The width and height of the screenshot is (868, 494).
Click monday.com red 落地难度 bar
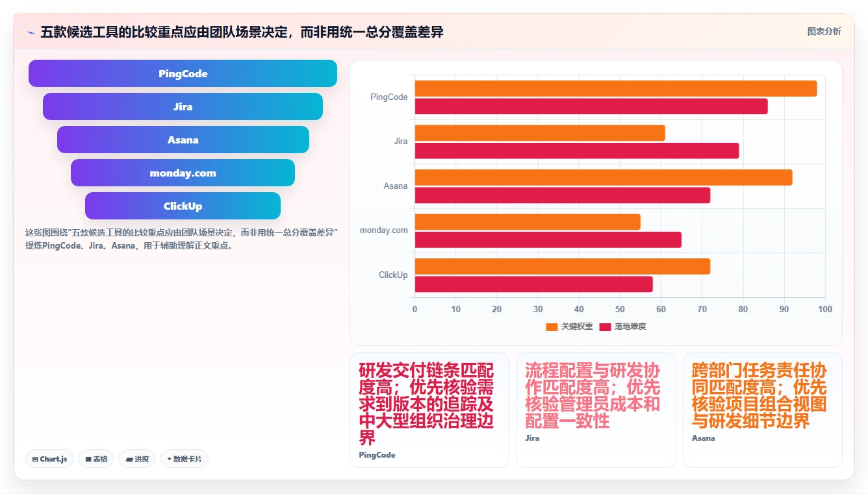coord(548,240)
